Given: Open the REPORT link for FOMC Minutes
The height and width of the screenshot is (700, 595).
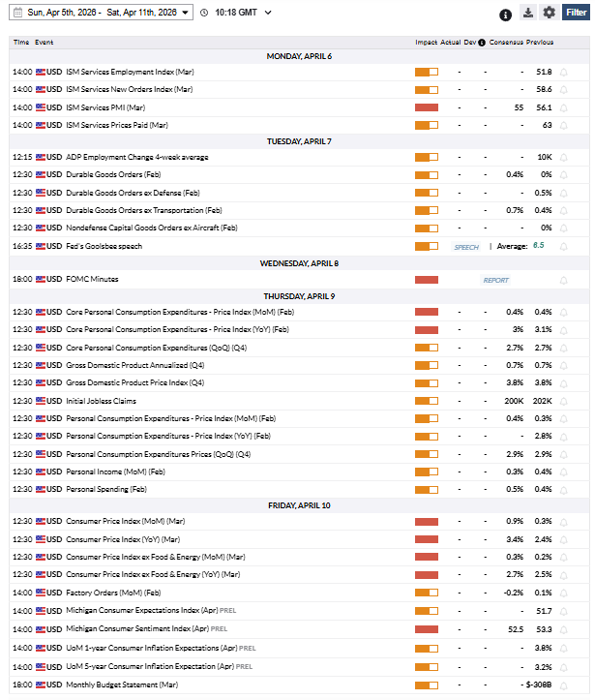Looking at the screenshot, I should pos(495,280).
